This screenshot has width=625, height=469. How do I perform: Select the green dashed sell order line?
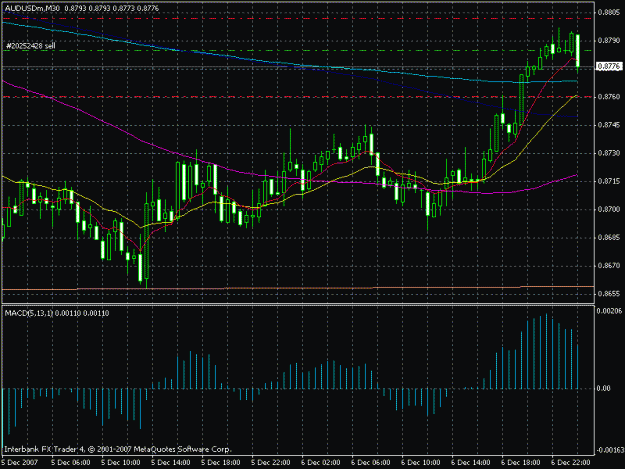pyautogui.click(x=298, y=51)
